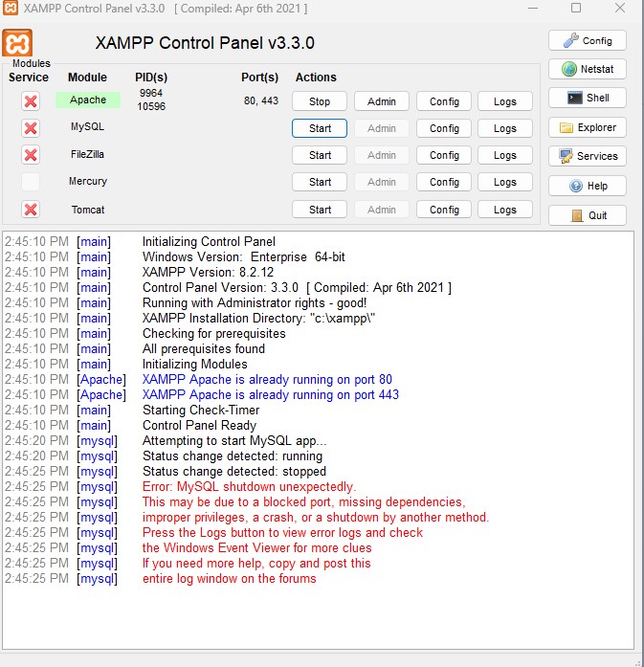Open Apache Admin page

pos(382,101)
